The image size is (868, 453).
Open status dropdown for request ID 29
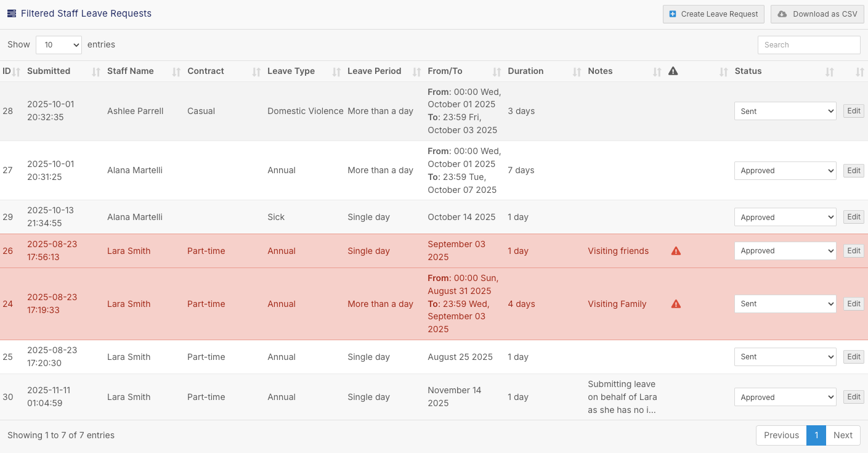(785, 218)
